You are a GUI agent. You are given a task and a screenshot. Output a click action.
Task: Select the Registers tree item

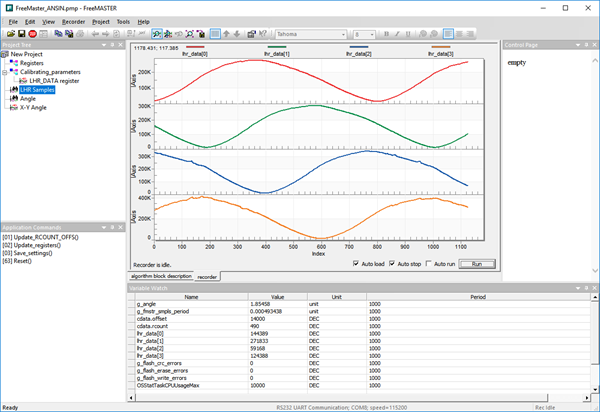click(32, 63)
